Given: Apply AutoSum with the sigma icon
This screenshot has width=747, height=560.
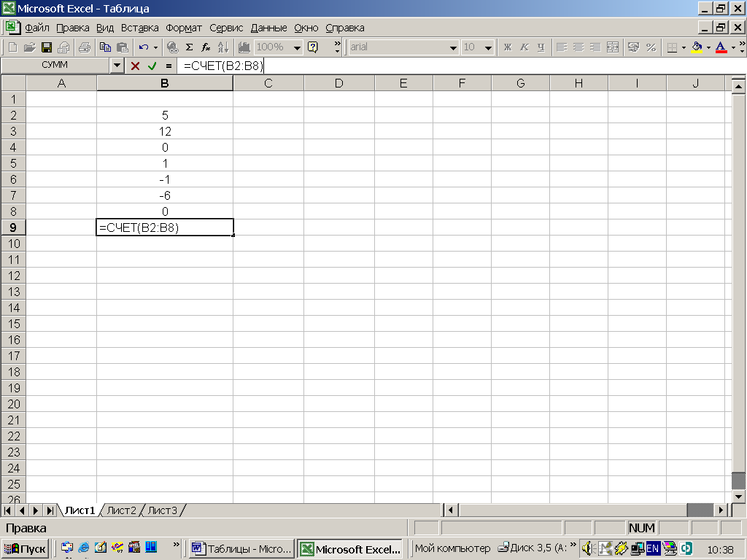Looking at the screenshot, I should click(x=189, y=47).
